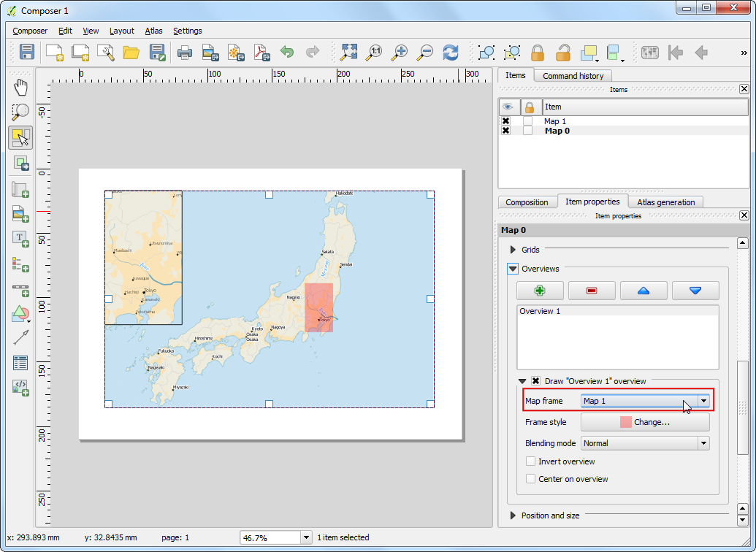Expand the Grids section
This screenshot has width=756, height=552.
[513, 250]
